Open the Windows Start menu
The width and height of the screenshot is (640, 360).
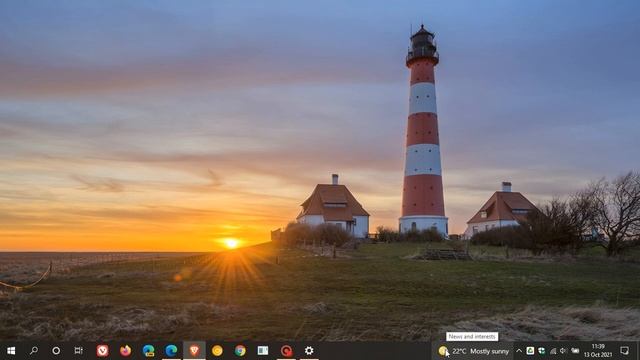point(11,351)
